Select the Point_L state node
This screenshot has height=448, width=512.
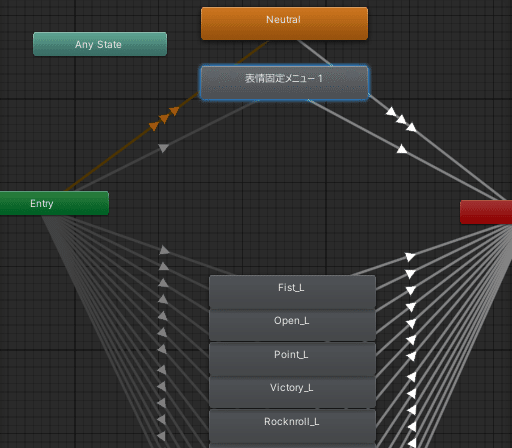pyautogui.click(x=292, y=359)
